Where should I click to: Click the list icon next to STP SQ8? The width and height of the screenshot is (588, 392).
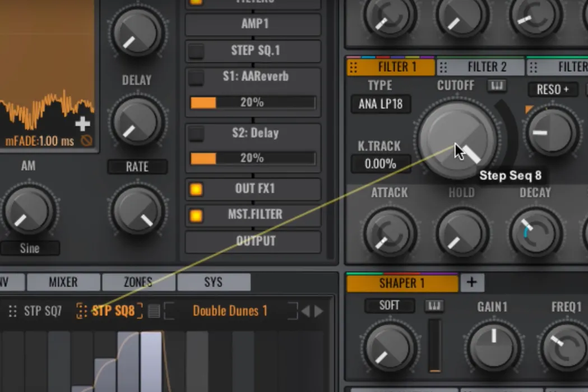coord(154,311)
